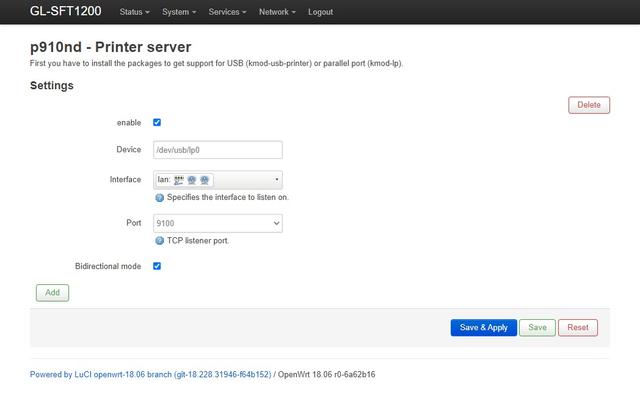Viewport: 640px width, 395px height.
Task: Click Logout in the top bar
Action: coord(320,12)
